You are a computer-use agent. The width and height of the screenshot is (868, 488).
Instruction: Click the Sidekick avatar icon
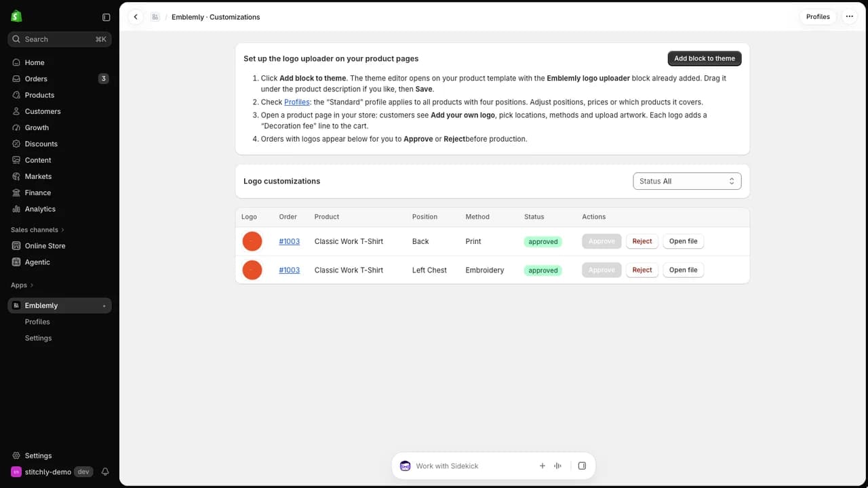pos(405,466)
